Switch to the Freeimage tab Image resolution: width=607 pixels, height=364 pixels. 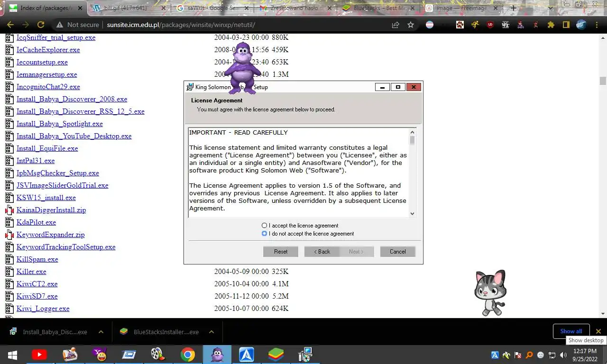(x=461, y=8)
